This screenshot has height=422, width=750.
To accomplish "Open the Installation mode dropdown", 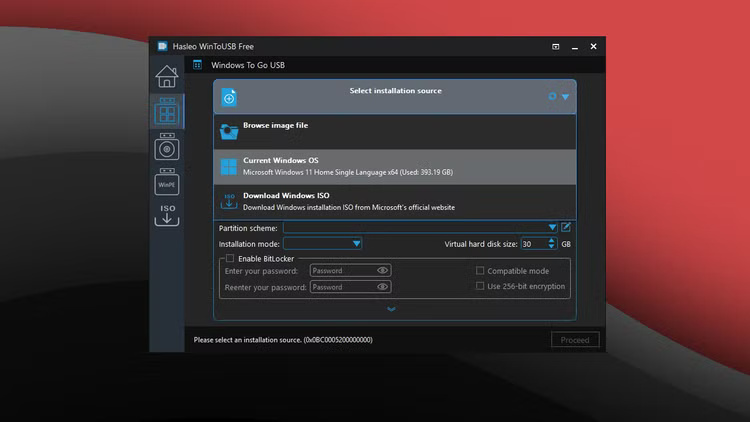I will pos(356,243).
